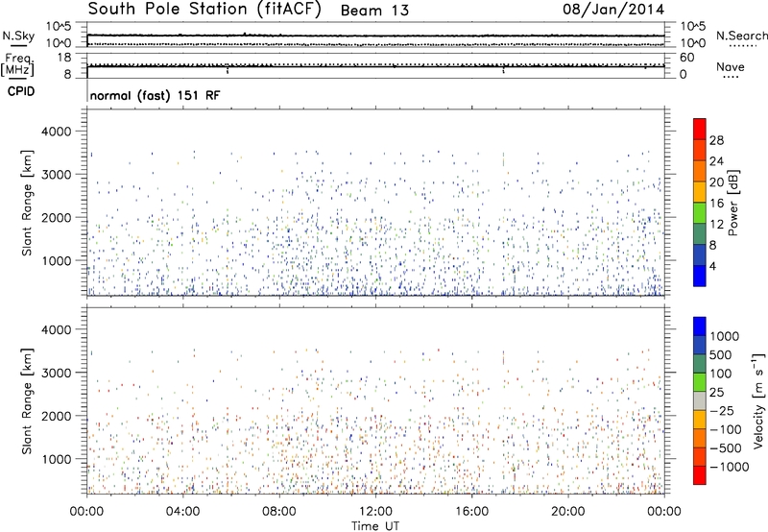Click the blue top Velocity colorbar segment above 1000

[700, 326]
